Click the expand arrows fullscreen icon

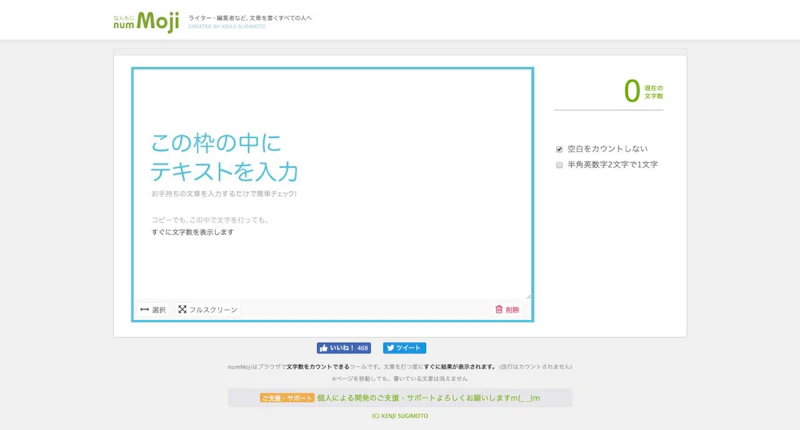[x=182, y=309]
